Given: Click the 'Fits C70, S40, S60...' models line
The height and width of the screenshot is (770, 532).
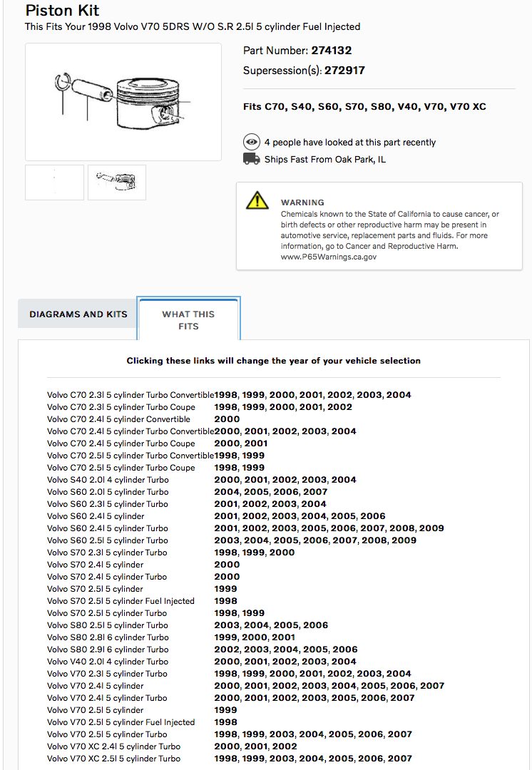Looking at the screenshot, I should tap(364, 106).
